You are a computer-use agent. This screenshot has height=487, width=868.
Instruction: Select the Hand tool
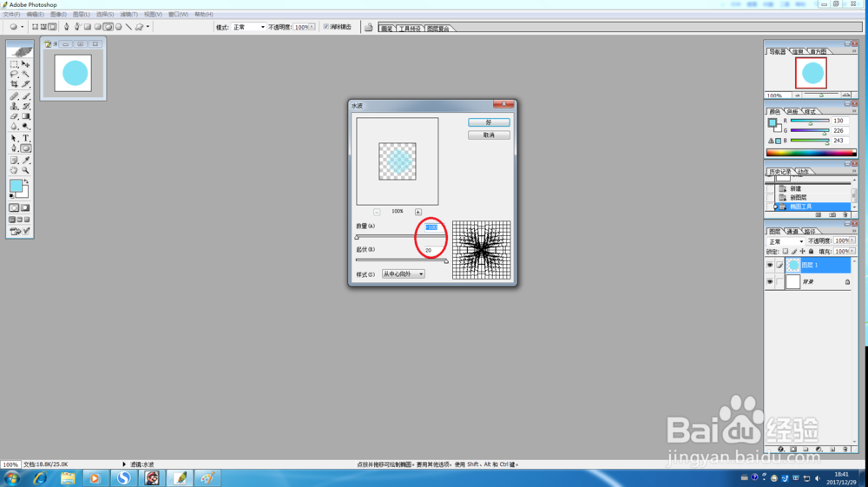(x=15, y=170)
